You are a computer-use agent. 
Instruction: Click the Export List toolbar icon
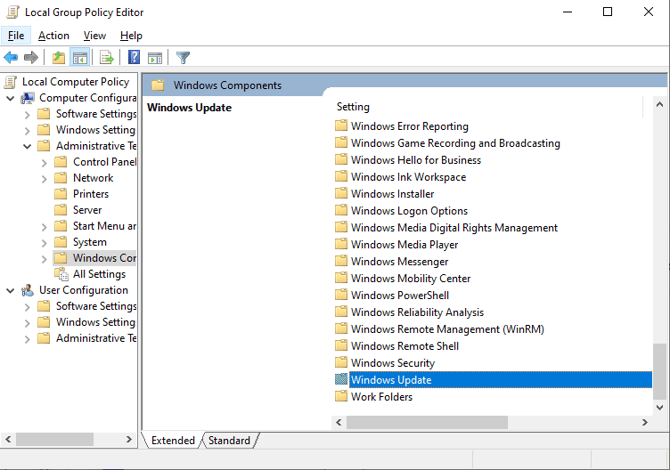(106, 57)
